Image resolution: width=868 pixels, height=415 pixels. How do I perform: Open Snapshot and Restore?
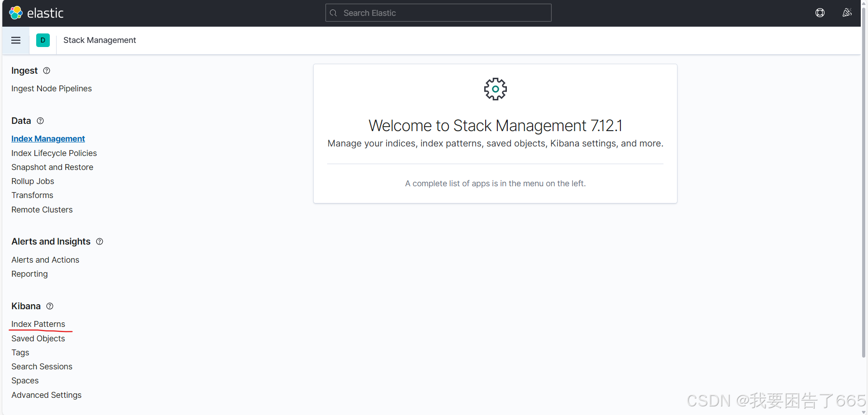pos(52,167)
